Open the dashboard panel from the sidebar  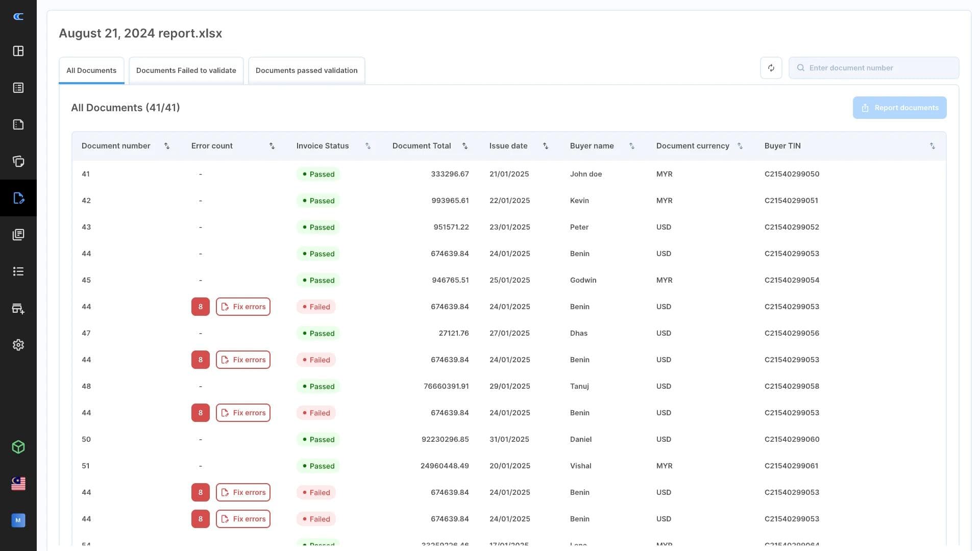click(x=18, y=51)
